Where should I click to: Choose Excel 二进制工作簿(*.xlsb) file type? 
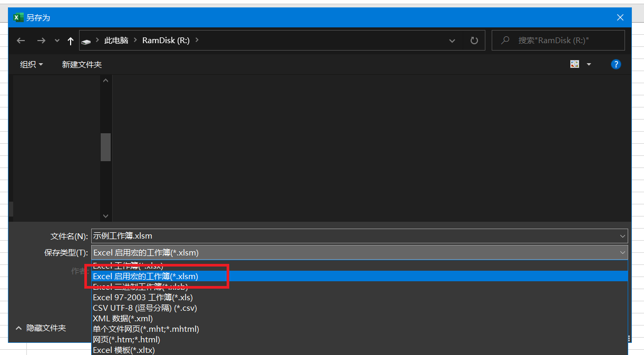(359, 287)
